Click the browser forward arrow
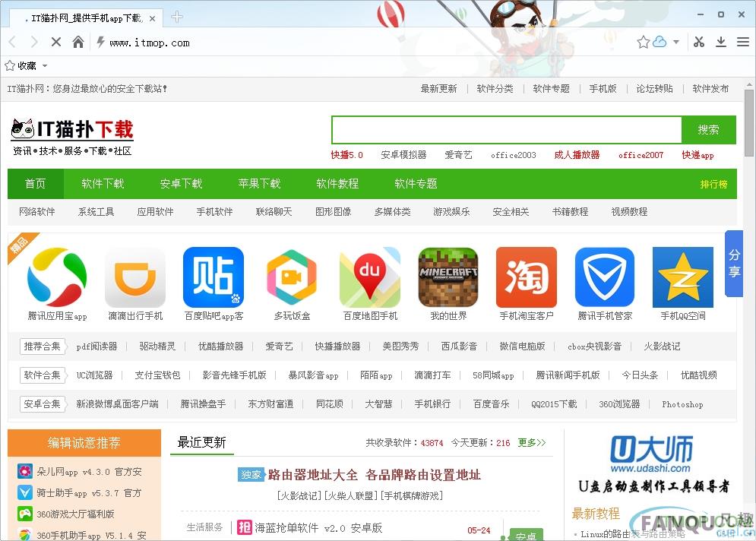This screenshot has width=756, height=541. (33, 43)
